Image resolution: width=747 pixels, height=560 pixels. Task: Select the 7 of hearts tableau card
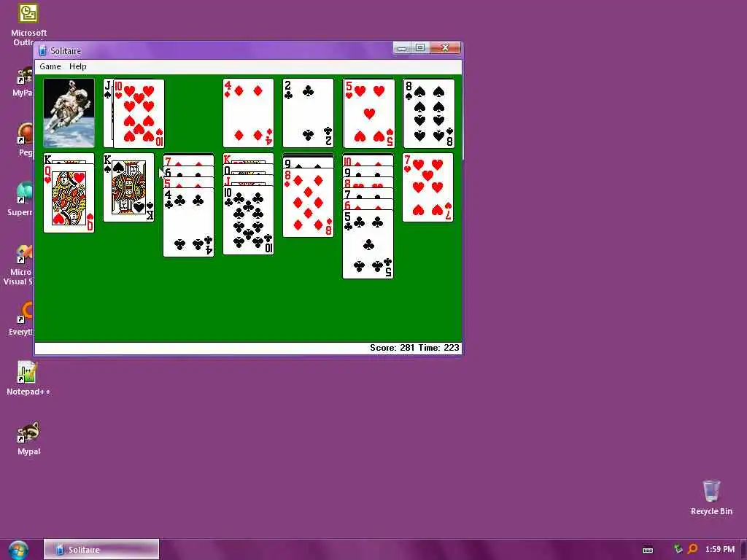point(427,187)
